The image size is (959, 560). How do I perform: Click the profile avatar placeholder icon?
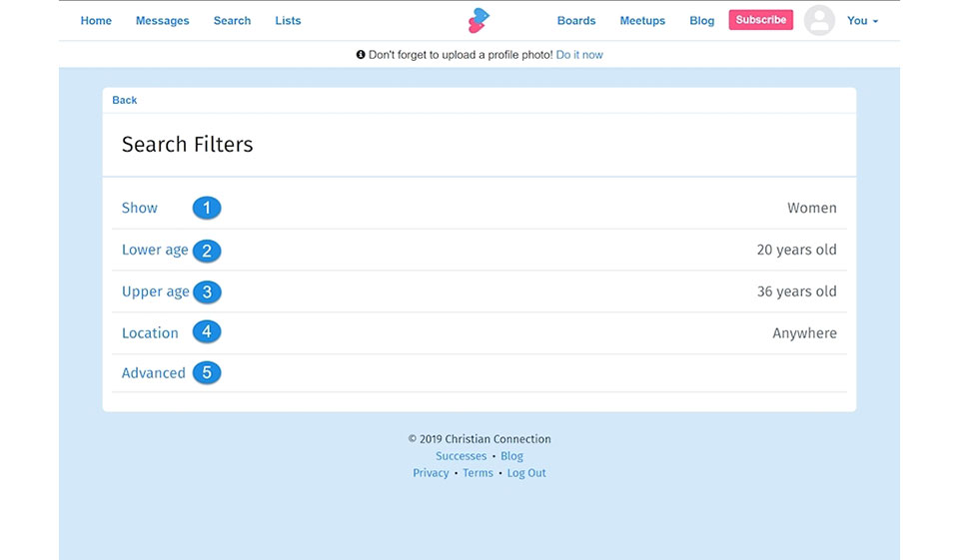tap(819, 20)
